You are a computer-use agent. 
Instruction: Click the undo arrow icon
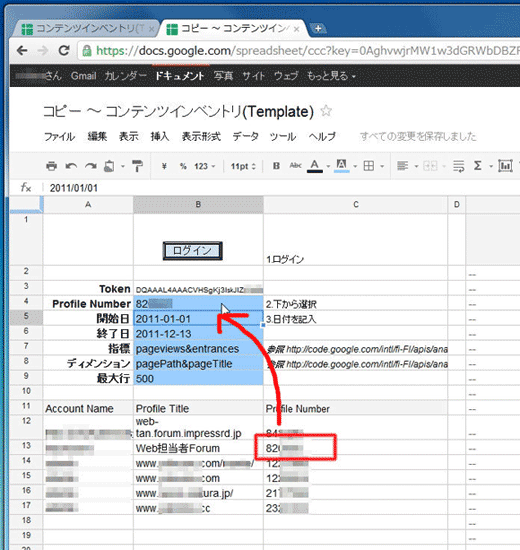pos(71,166)
